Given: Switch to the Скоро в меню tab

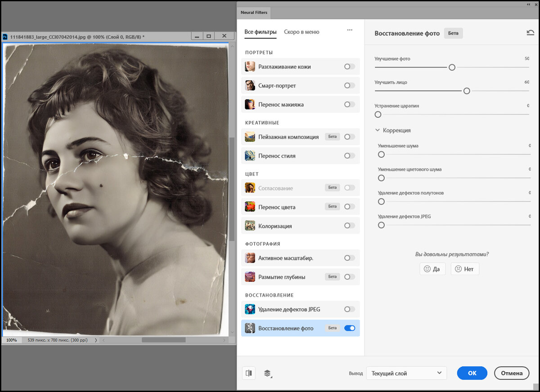Looking at the screenshot, I should [x=301, y=32].
